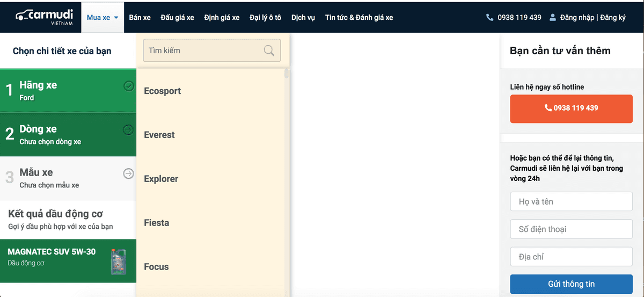Click the model list scrollbar

click(287, 74)
